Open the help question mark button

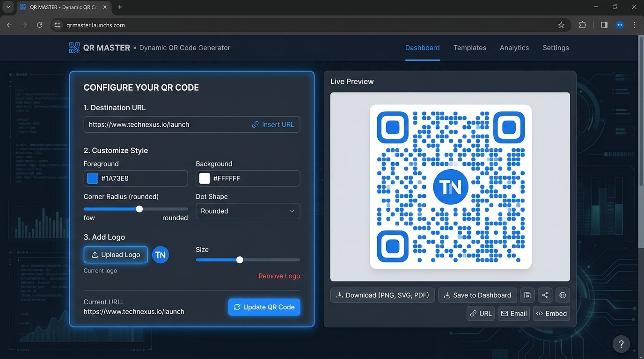(x=621, y=344)
